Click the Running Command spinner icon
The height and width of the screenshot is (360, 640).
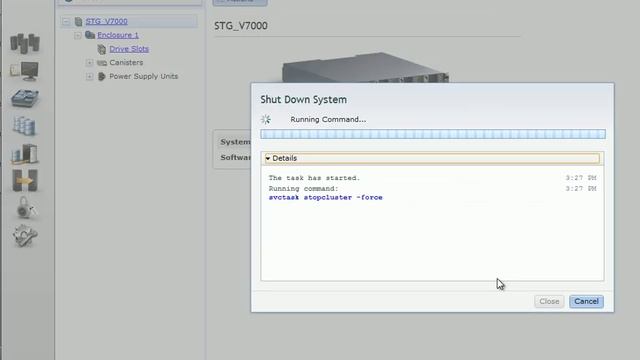coord(266,119)
